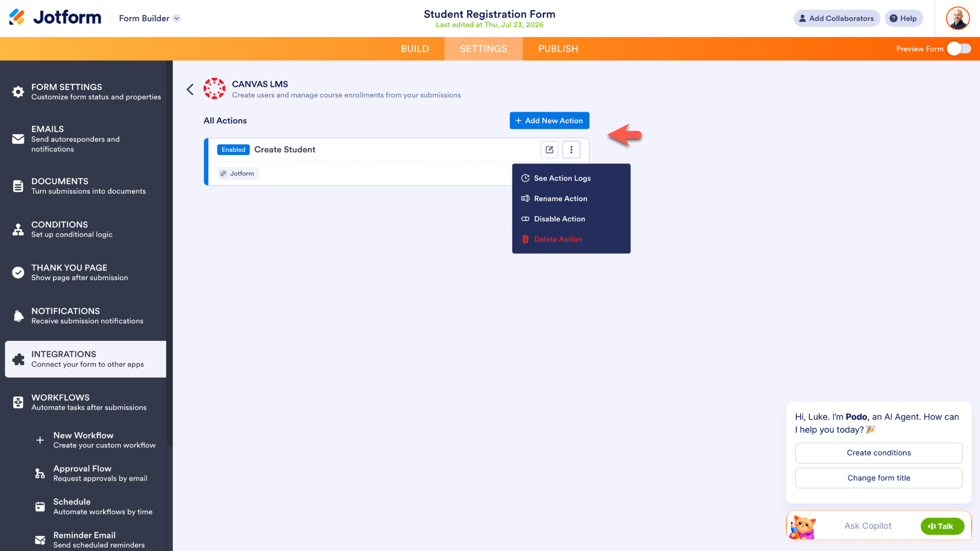This screenshot has width=980, height=551.
Task: Select See Action Logs menu item
Action: [571, 178]
